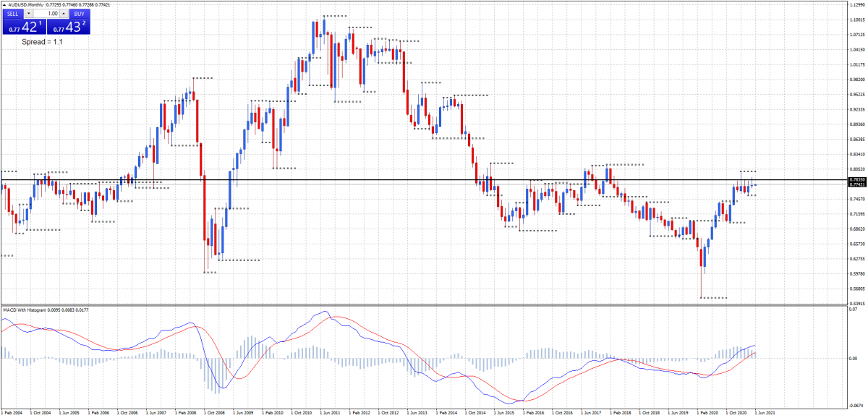
Task: Click the BUY button in trading panel
Action: 79,14
